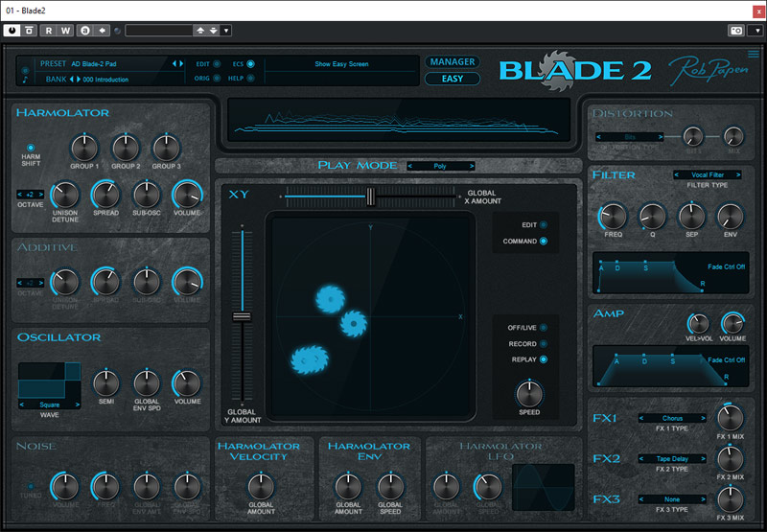
Task: Click the Global X Amount slider handle
Action: point(368,196)
